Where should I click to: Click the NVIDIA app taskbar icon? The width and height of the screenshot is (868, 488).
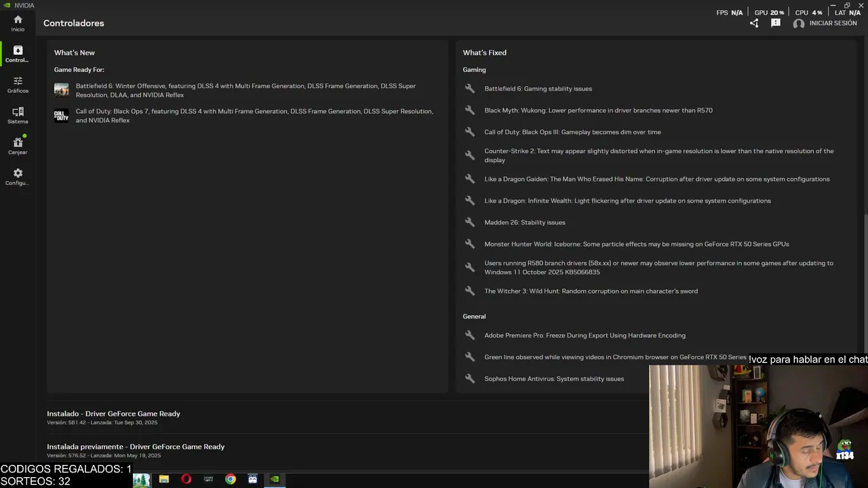tap(275, 479)
